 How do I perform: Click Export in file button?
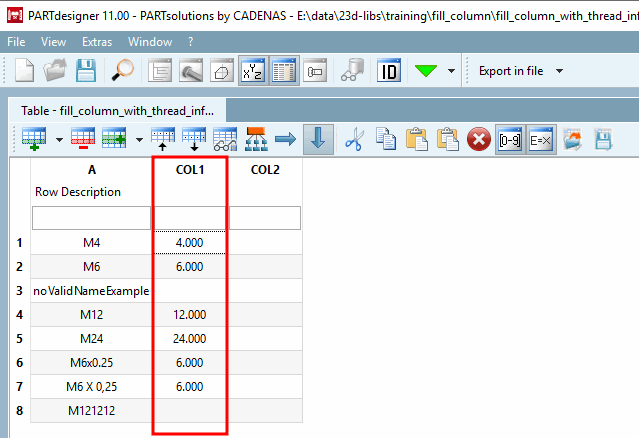[511, 71]
